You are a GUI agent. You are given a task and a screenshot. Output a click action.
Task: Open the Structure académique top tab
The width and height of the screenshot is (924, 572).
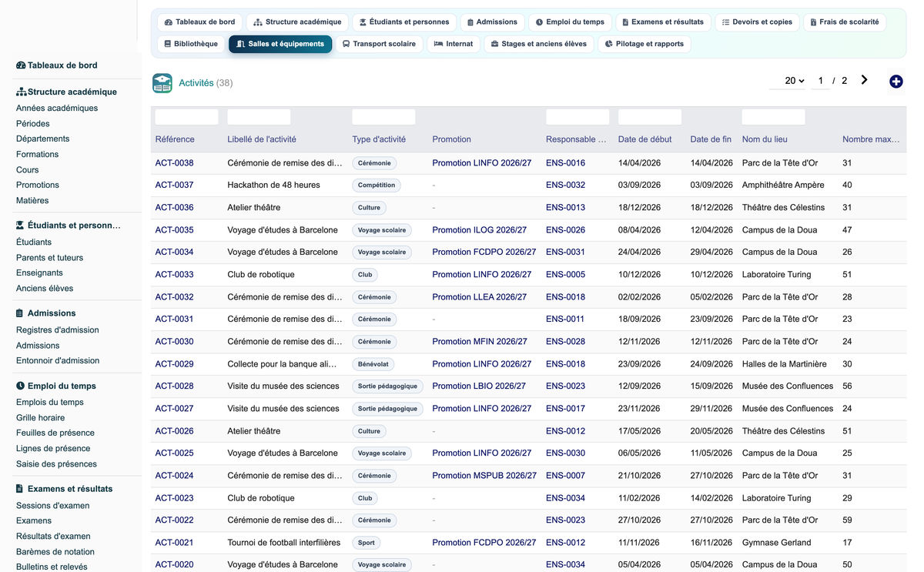(x=297, y=22)
